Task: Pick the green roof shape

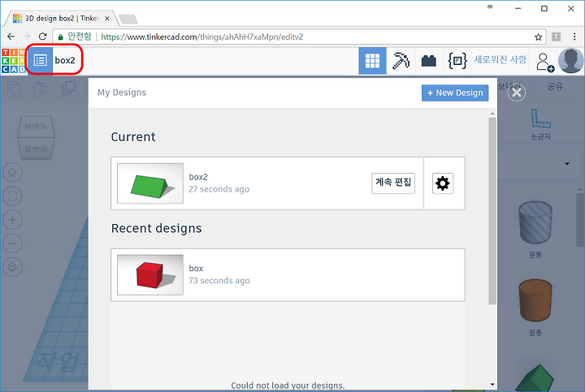Action: point(535,378)
